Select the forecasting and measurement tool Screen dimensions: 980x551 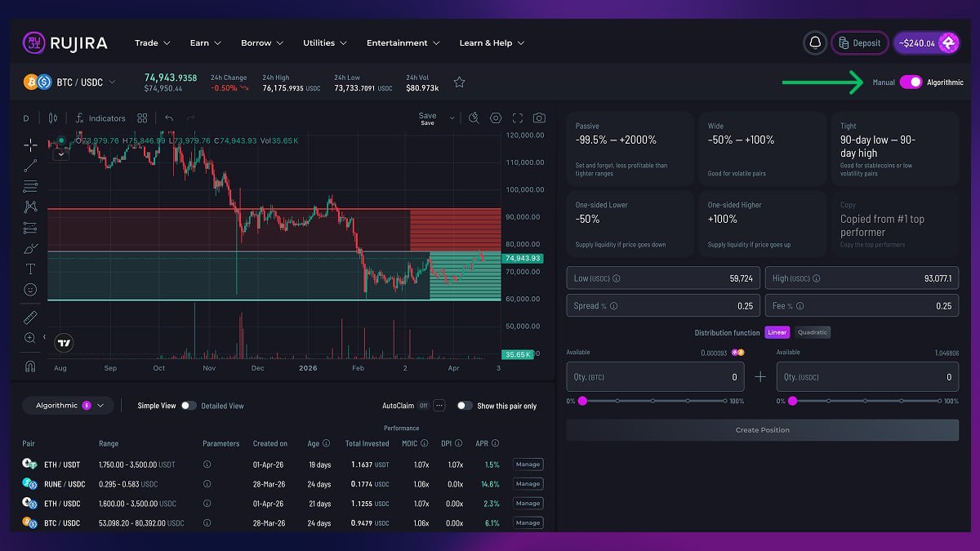(x=30, y=228)
